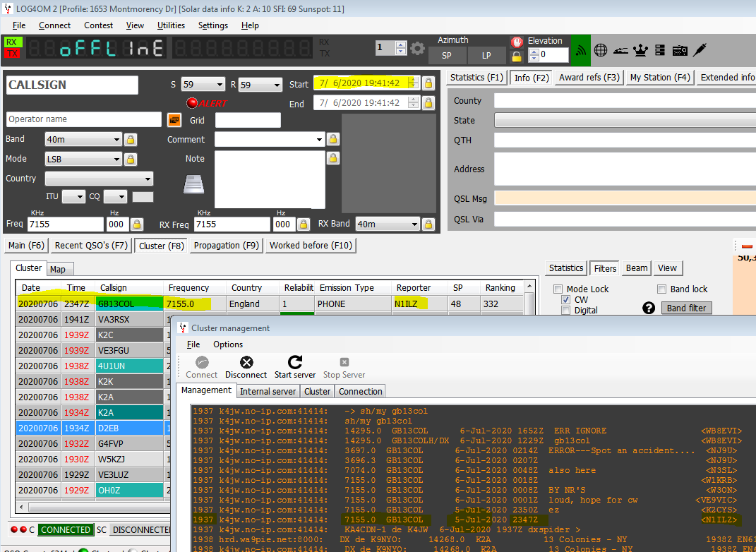
Task: Open Options menu in Cluster management
Action: (228, 344)
